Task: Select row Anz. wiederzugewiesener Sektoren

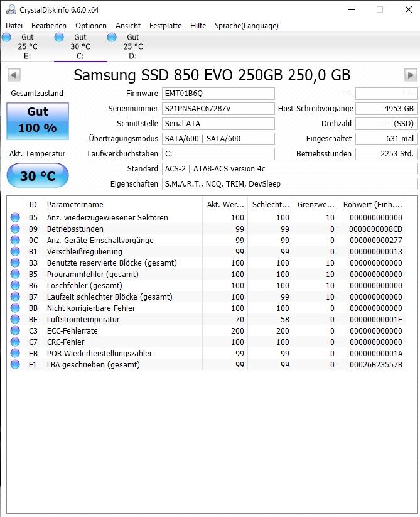Action: 207,217
